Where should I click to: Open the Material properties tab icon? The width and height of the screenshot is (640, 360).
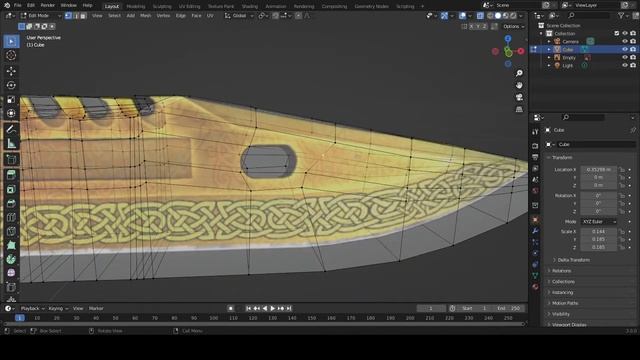[x=535, y=287]
